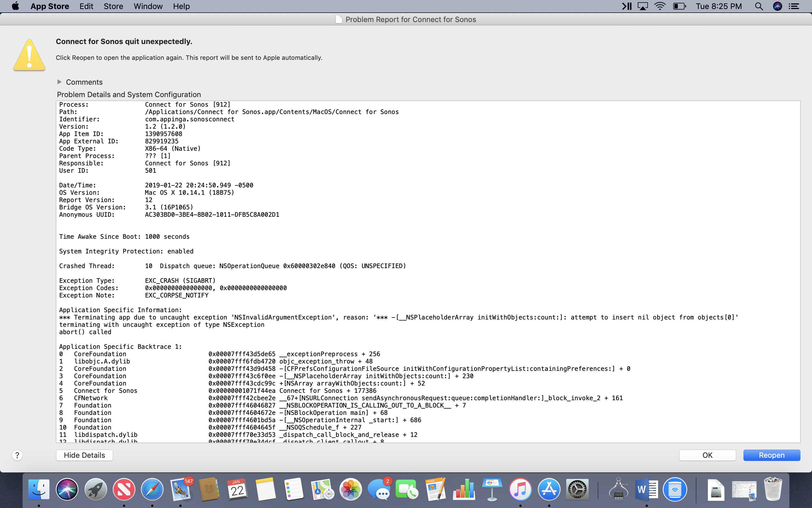
Task: Click backtrace row 6 CFNetwork
Action: tap(341, 398)
